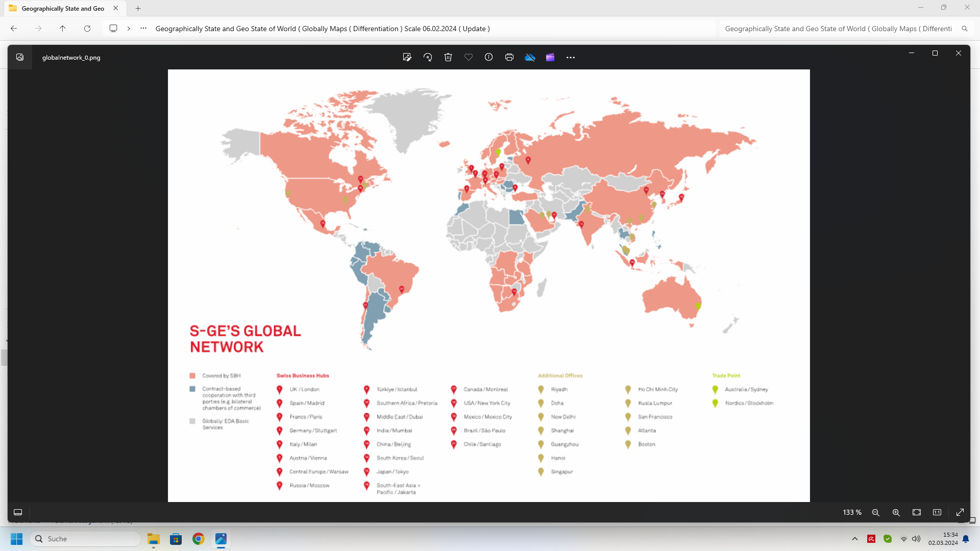Open the Windows Start menu
Image resolution: width=980 pixels, height=551 pixels.
point(17,539)
